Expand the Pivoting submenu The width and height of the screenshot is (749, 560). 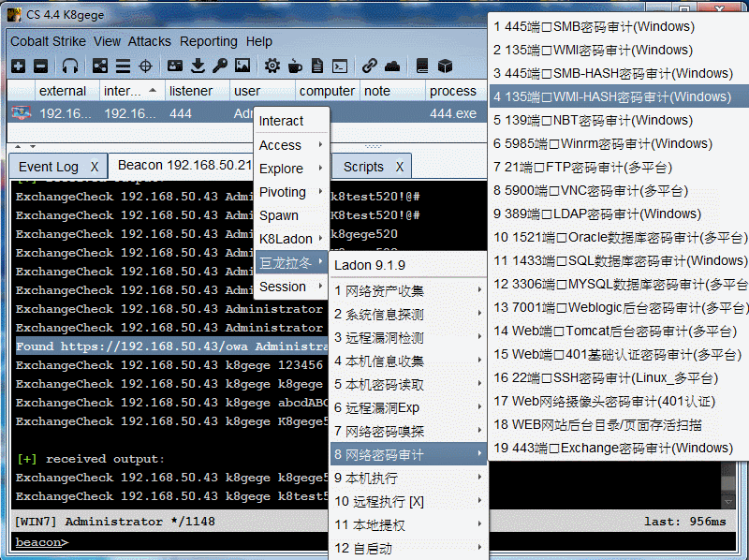(291, 192)
